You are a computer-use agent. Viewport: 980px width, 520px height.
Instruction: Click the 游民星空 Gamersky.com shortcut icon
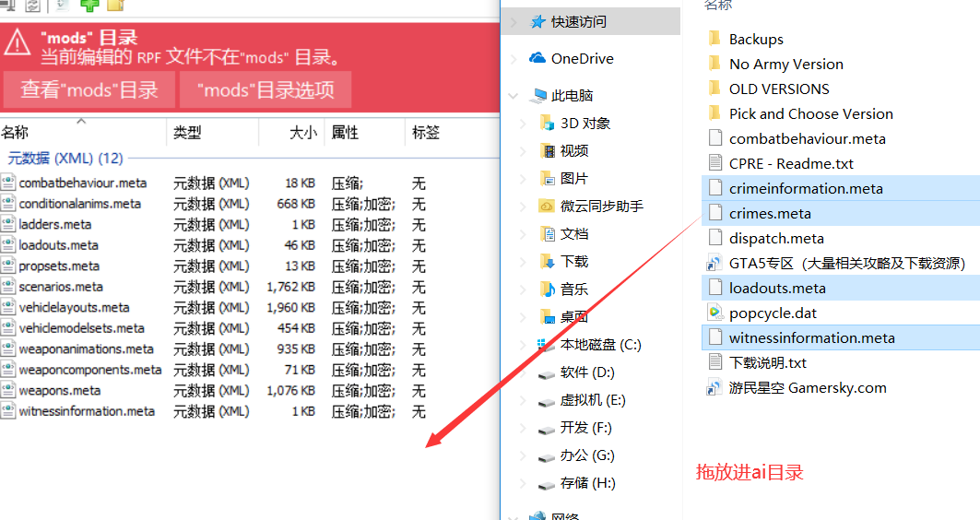pos(714,387)
